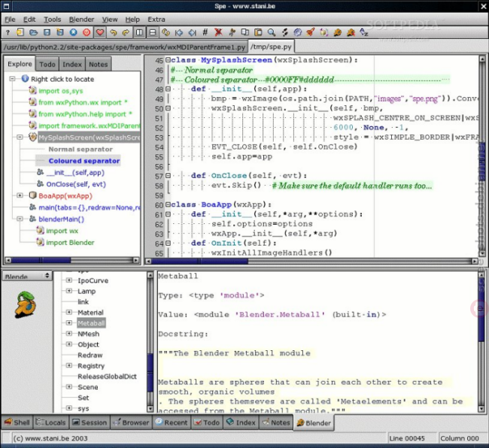
Task: Undo the last edit with arrow icon
Action: tap(113, 32)
